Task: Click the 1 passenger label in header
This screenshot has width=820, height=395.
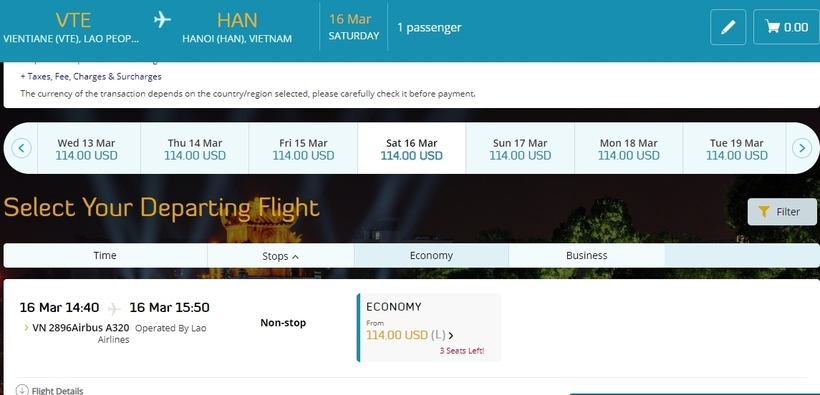Action: coord(429,27)
